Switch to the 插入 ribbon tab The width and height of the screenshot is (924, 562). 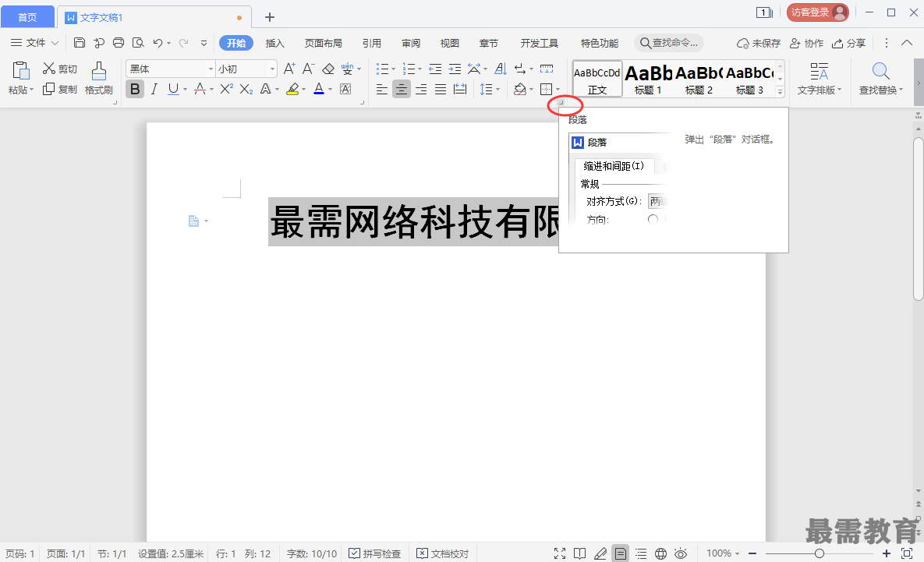(x=274, y=43)
